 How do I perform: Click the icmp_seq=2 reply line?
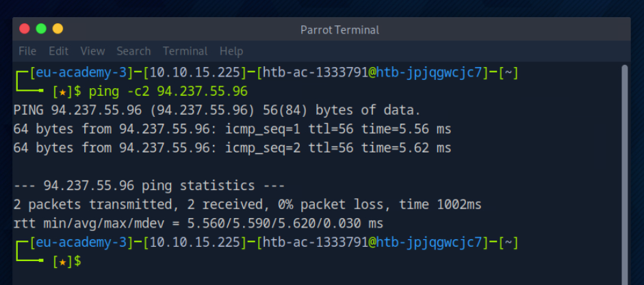(232, 148)
